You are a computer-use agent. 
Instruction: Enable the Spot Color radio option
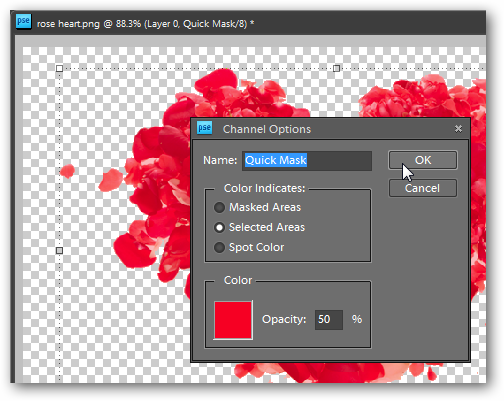point(219,247)
